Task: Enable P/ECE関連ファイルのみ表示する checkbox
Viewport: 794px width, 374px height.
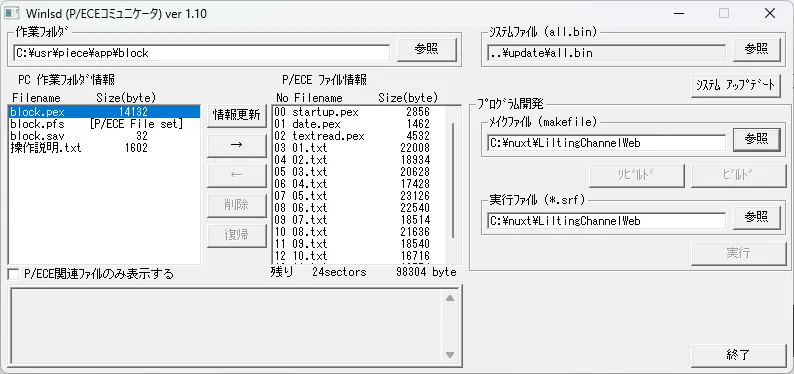Action: [x=14, y=275]
